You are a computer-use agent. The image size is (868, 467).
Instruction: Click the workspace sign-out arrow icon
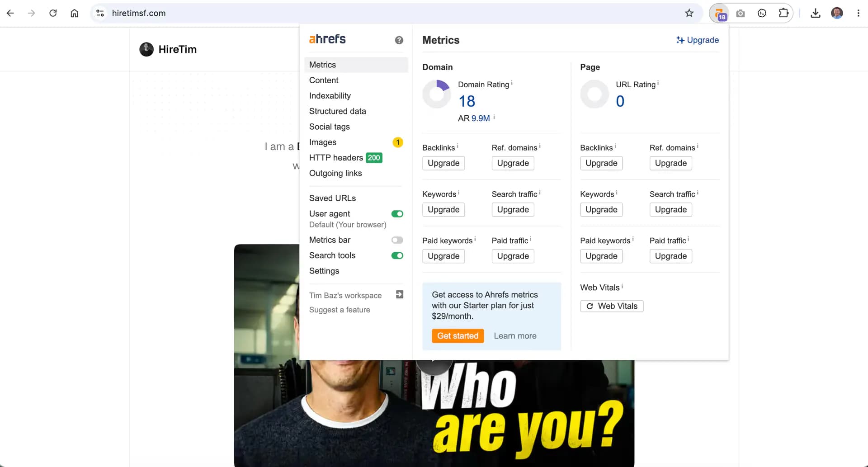pos(400,295)
